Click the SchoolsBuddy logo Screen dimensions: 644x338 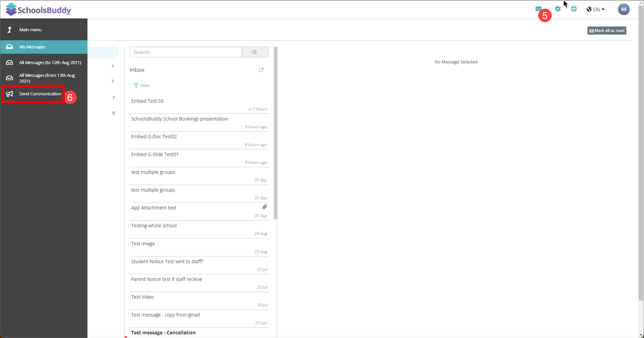[x=38, y=10]
